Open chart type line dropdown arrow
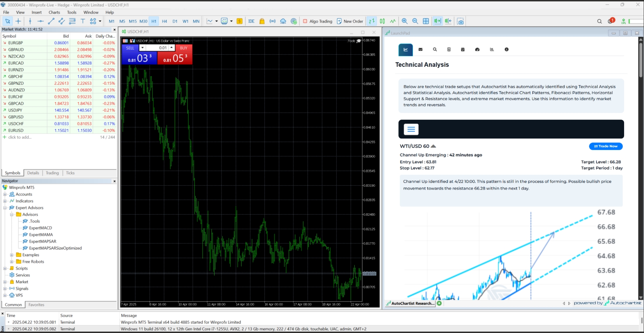 click(217, 21)
